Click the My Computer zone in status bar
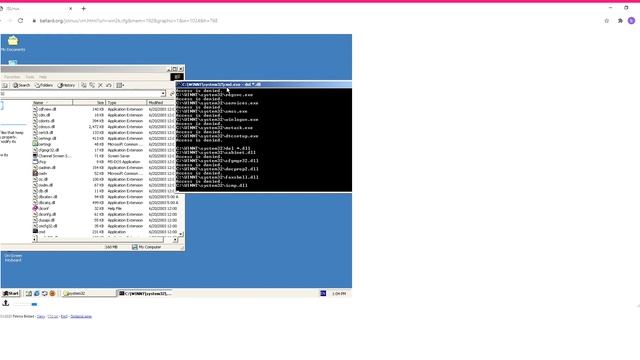This screenshot has height=360, width=640. coord(147,247)
